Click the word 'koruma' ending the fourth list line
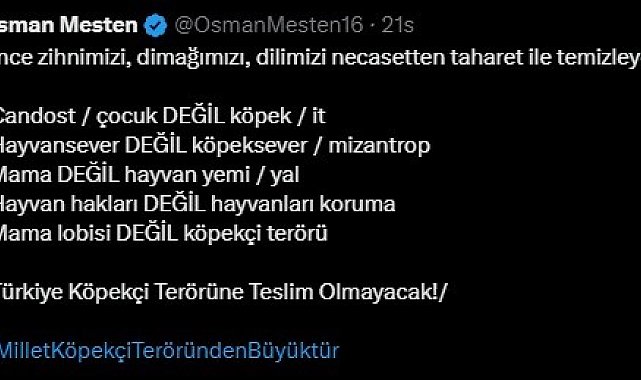Screen dimensions: 641x380 (x=357, y=205)
